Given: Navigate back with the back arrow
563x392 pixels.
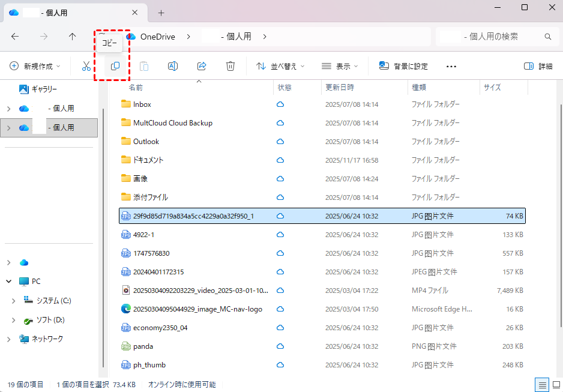Looking at the screenshot, I should [x=15, y=37].
